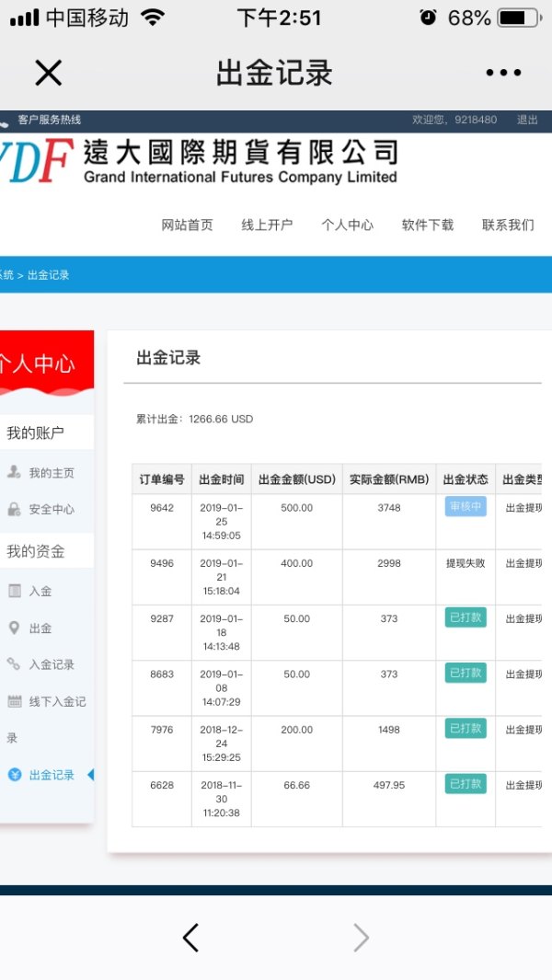Tap the X close icon at top left
Viewport: 552px width, 980px height.
pos(48,73)
